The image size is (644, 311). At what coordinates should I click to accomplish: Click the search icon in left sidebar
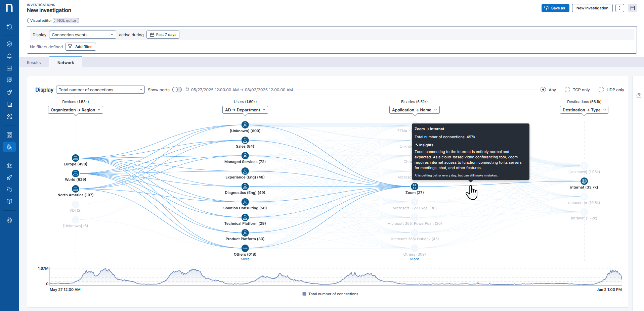tap(9, 27)
